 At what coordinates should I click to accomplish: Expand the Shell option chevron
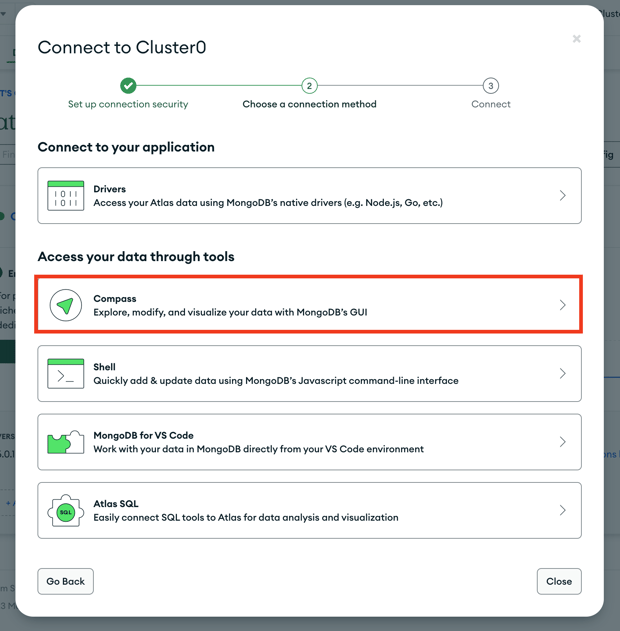[562, 373]
